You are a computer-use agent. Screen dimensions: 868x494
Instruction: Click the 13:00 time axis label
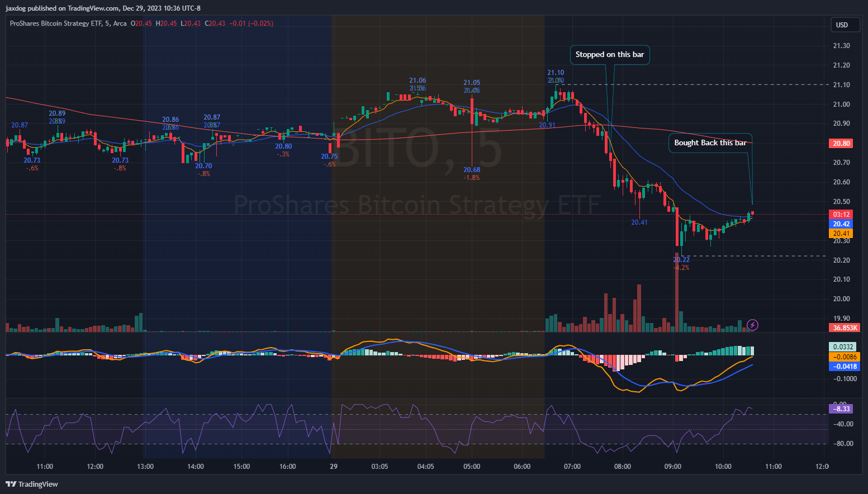click(x=145, y=467)
